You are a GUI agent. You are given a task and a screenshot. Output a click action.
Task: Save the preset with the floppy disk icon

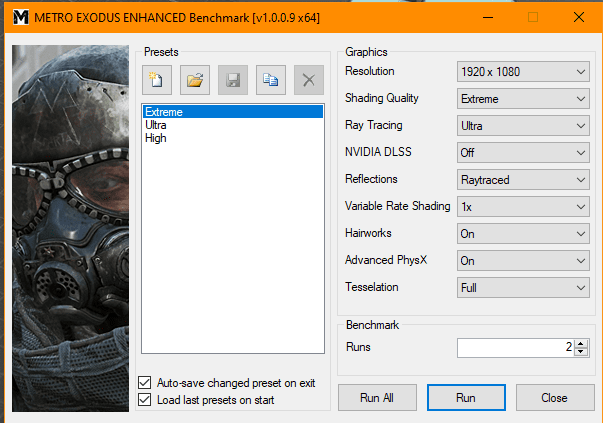pyautogui.click(x=233, y=80)
